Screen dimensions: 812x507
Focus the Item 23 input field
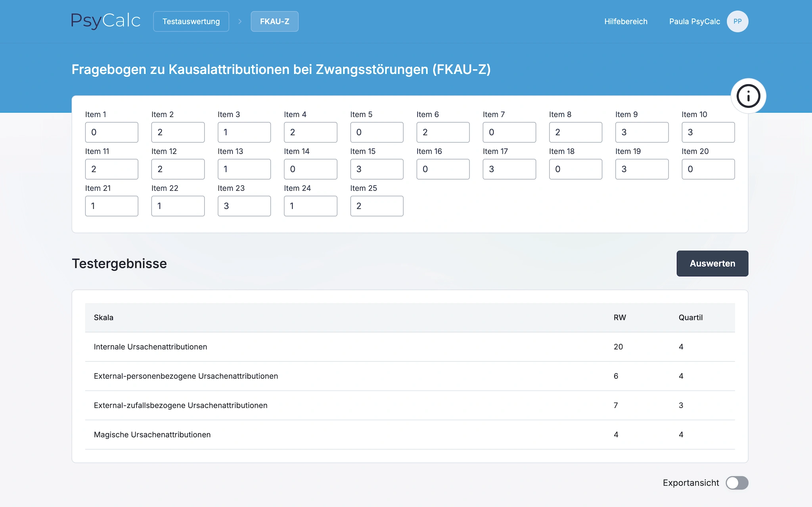[244, 206]
